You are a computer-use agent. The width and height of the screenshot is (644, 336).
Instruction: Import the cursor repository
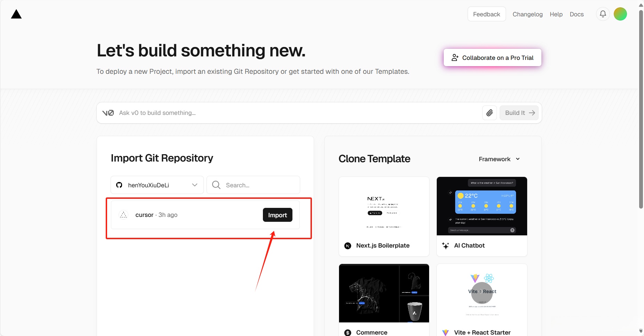(277, 215)
